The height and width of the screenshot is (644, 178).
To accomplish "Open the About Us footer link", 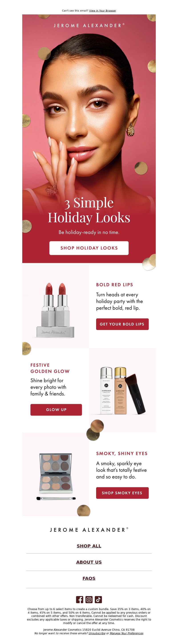I will click(89, 562).
